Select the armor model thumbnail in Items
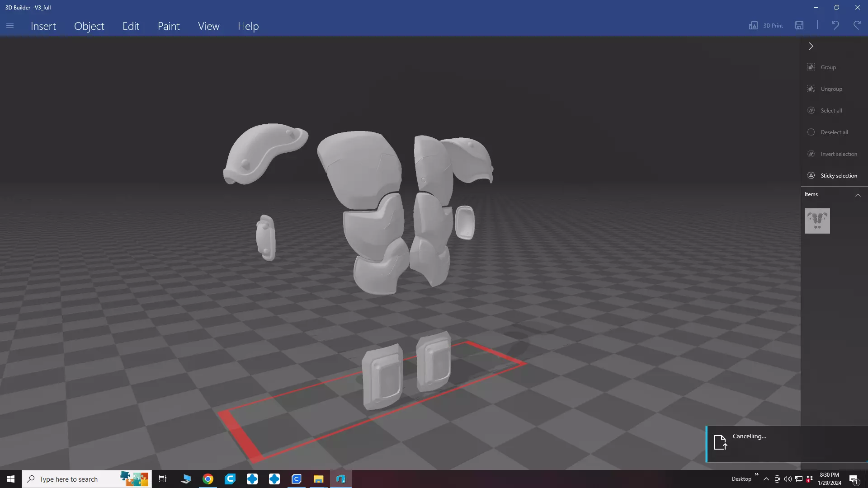This screenshot has width=868, height=488. click(x=817, y=221)
